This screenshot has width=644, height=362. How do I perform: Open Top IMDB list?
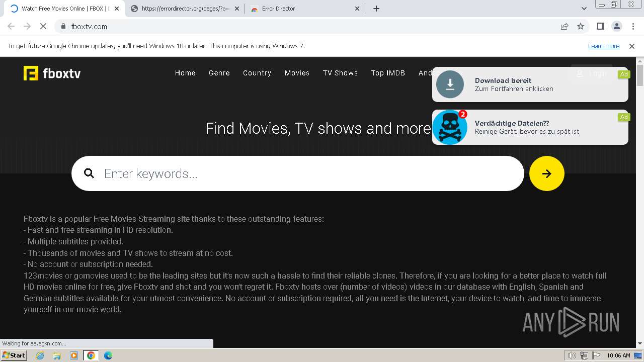pyautogui.click(x=388, y=73)
